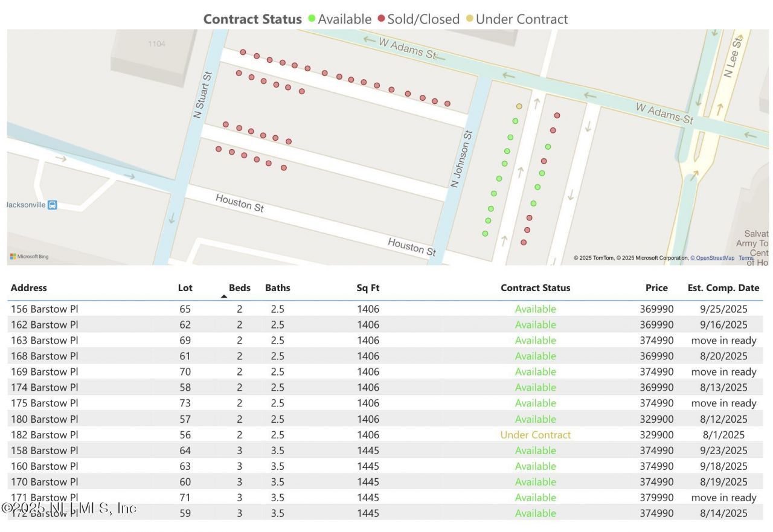Select the yellow Under Contract map marker
Screen dimensions: 773x532
click(x=519, y=106)
